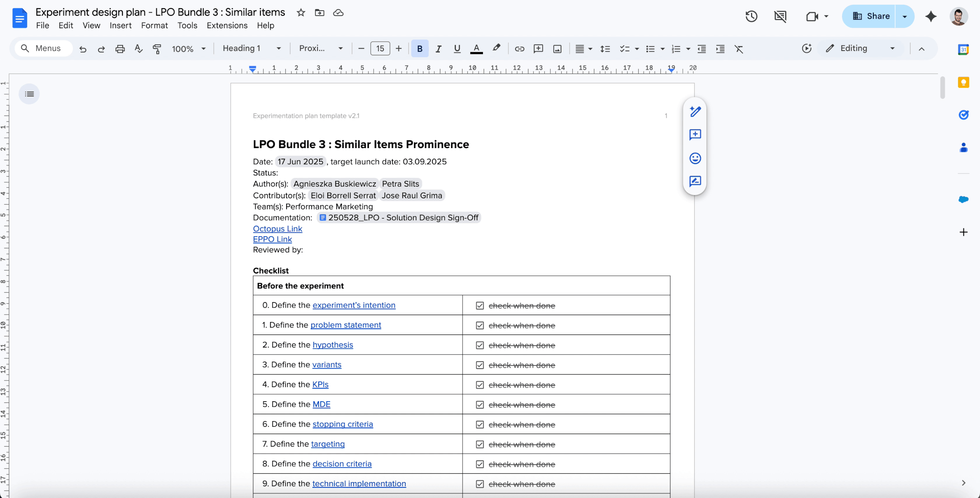The height and width of the screenshot is (498, 980).
Task: Click the text color button
Action: (x=476, y=49)
